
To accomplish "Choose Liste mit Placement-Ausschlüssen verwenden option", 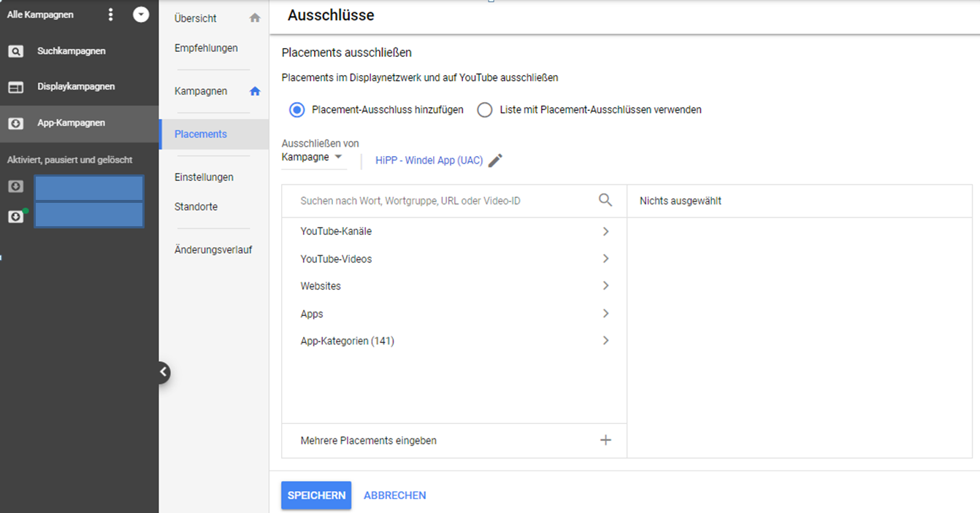I will tap(484, 109).
